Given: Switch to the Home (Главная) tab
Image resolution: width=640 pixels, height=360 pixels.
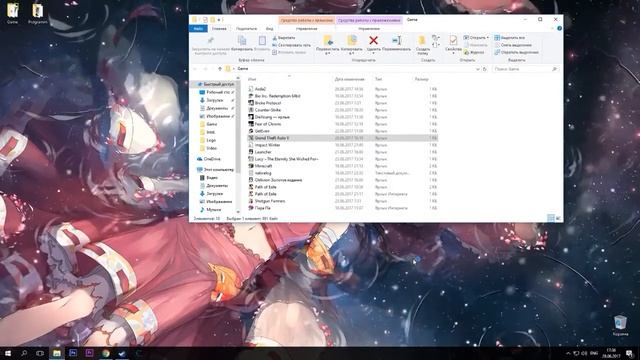Looking at the screenshot, I should tap(219, 29).
